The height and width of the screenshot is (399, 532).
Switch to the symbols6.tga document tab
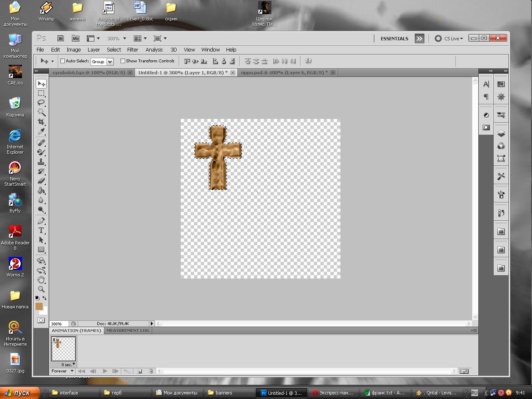click(88, 73)
